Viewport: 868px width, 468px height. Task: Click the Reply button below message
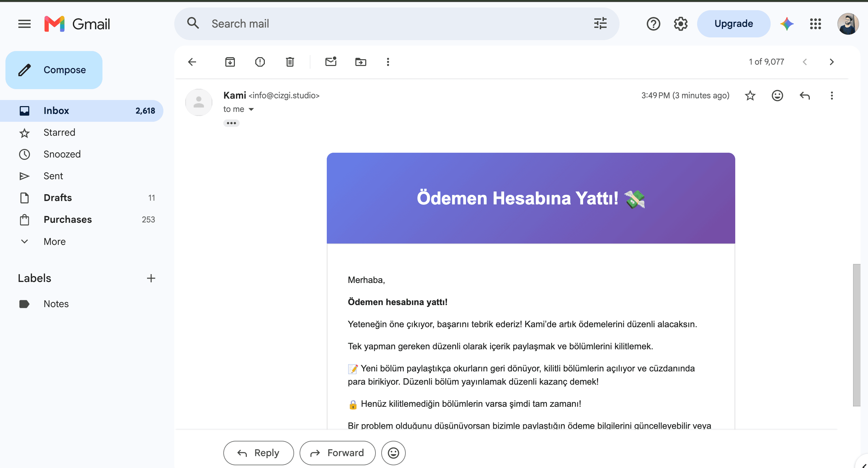click(x=259, y=453)
